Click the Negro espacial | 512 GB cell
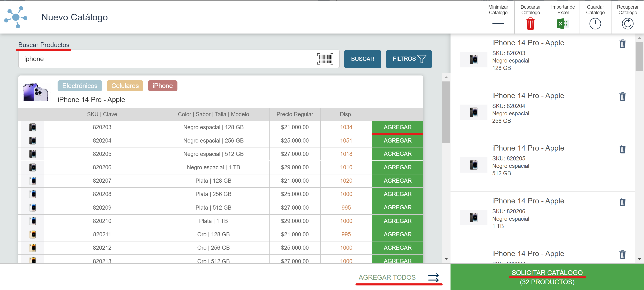Image resolution: width=644 pixels, height=290 pixels. (213, 154)
